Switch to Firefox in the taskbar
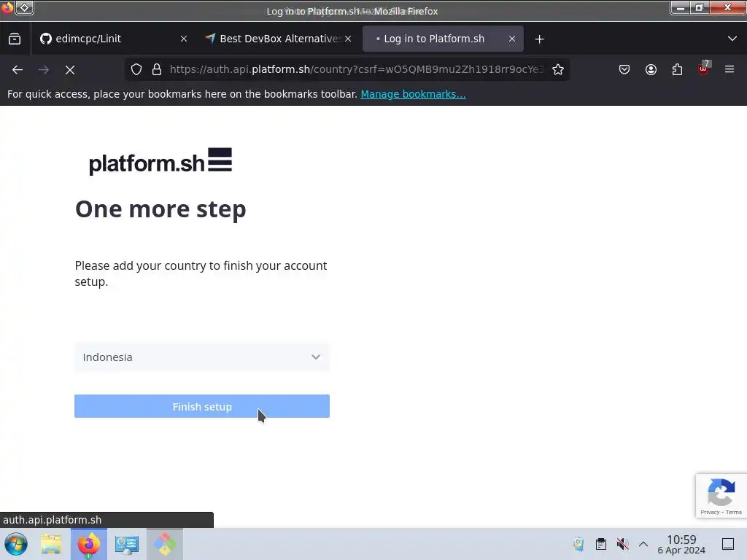 (89, 544)
